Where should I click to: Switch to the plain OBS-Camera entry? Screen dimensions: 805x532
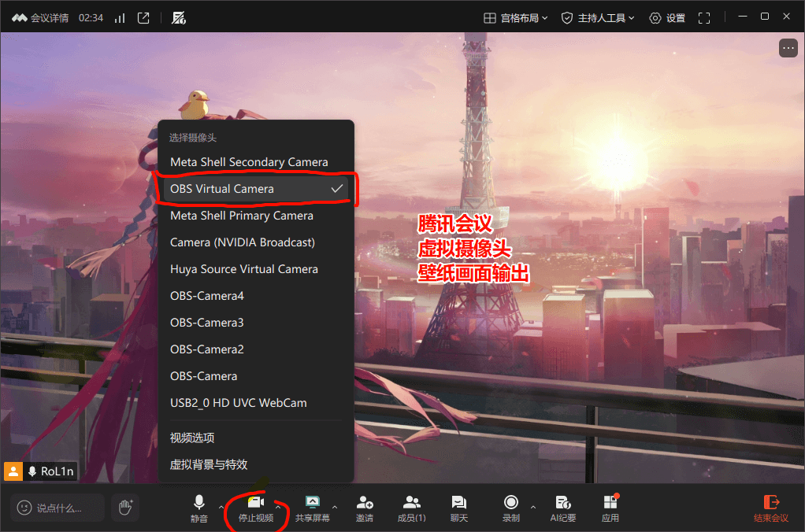pos(256,376)
